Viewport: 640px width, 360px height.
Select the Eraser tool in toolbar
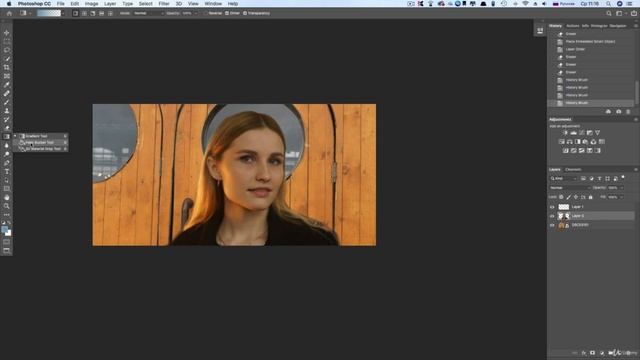pos(7,128)
